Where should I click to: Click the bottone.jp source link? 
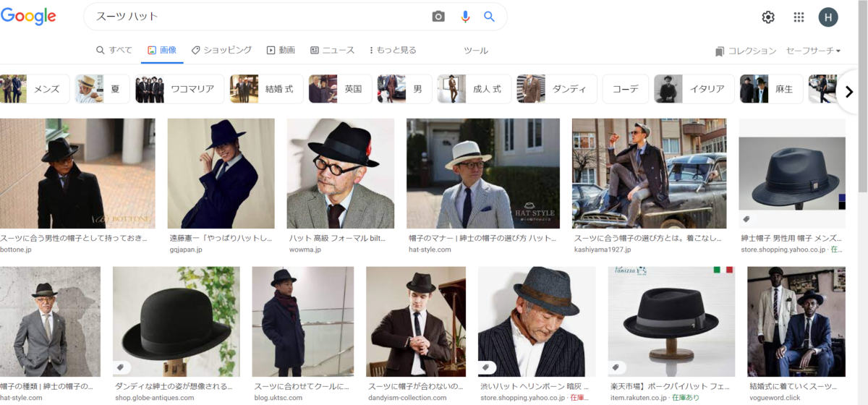pos(16,250)
